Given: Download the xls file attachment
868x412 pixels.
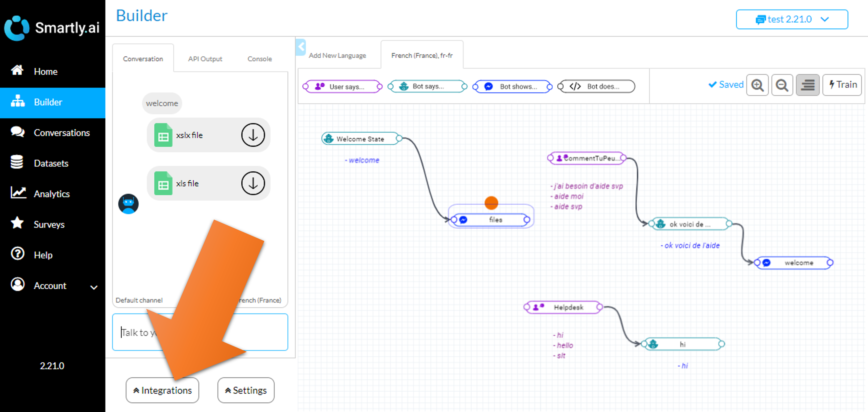Looking at the screenshot, I should pyautogui.click(x=253, y=183).
